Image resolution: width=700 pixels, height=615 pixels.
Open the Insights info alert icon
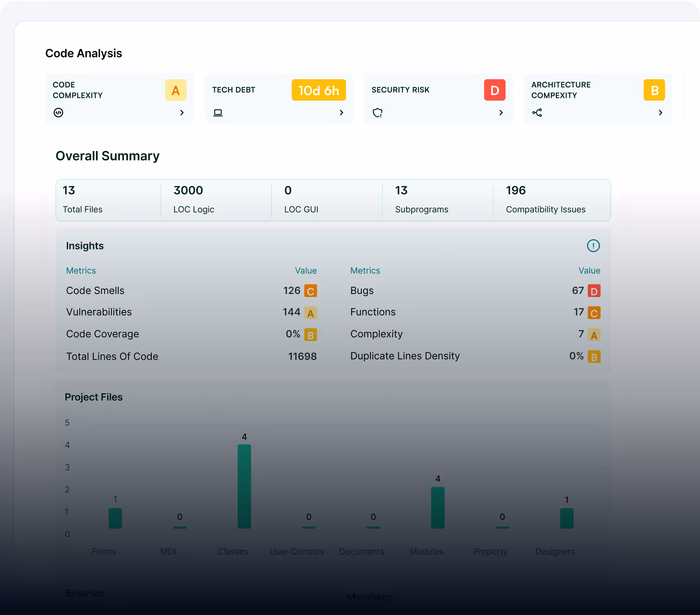[x=593, y=246]
